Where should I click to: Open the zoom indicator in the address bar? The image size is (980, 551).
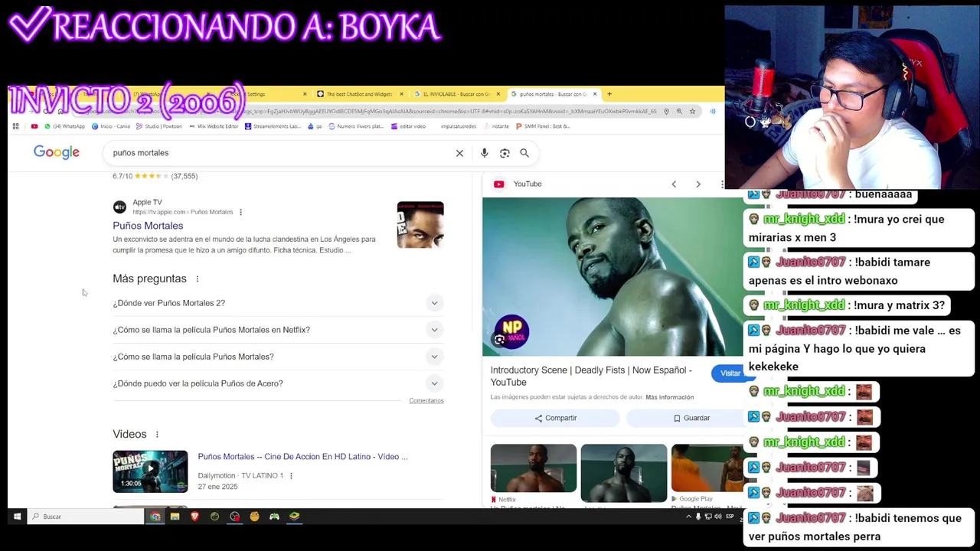click(679, 111)
